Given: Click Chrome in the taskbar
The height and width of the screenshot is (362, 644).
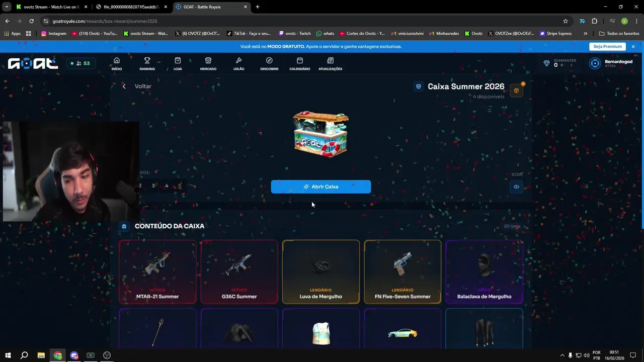Looking at the screenshot, I should [58, 355].
